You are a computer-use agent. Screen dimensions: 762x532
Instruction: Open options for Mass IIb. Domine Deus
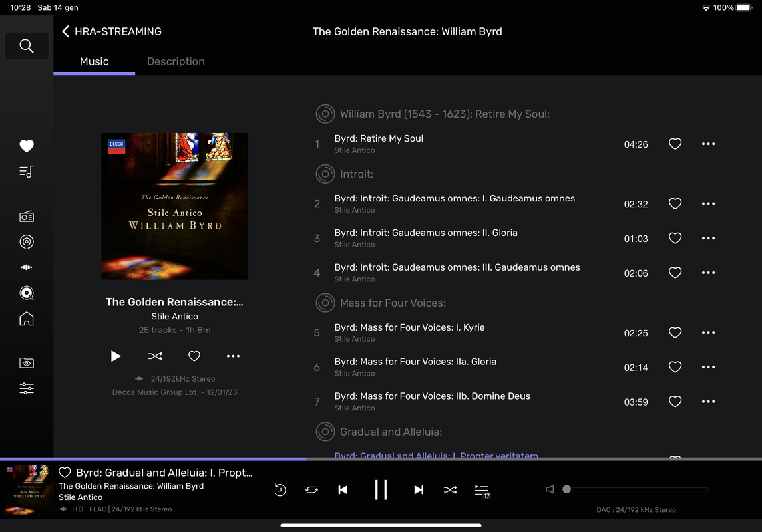click(708, 402)
